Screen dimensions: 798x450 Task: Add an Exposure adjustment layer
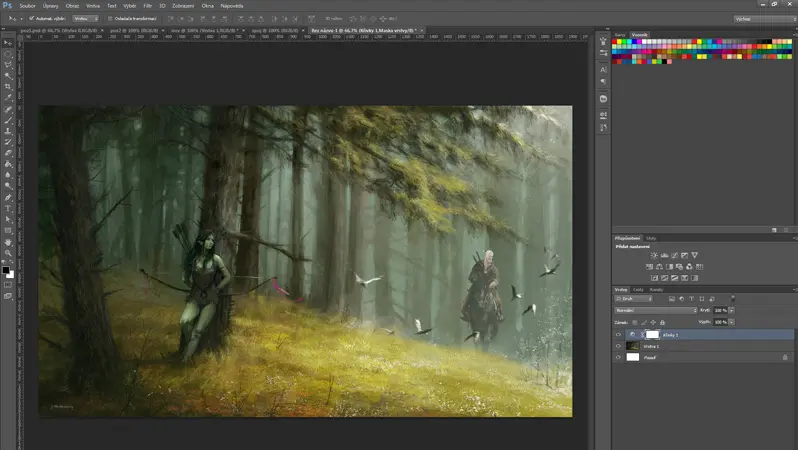685,256
